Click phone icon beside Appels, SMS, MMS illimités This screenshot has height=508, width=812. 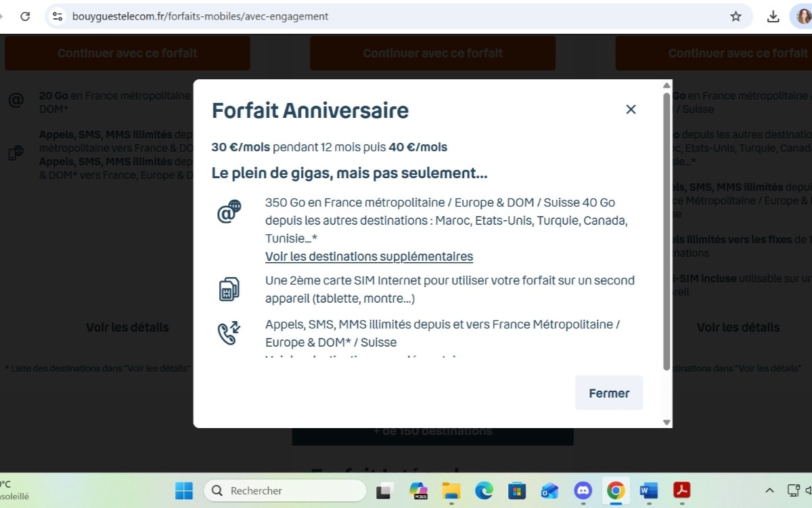click(16, 153)
